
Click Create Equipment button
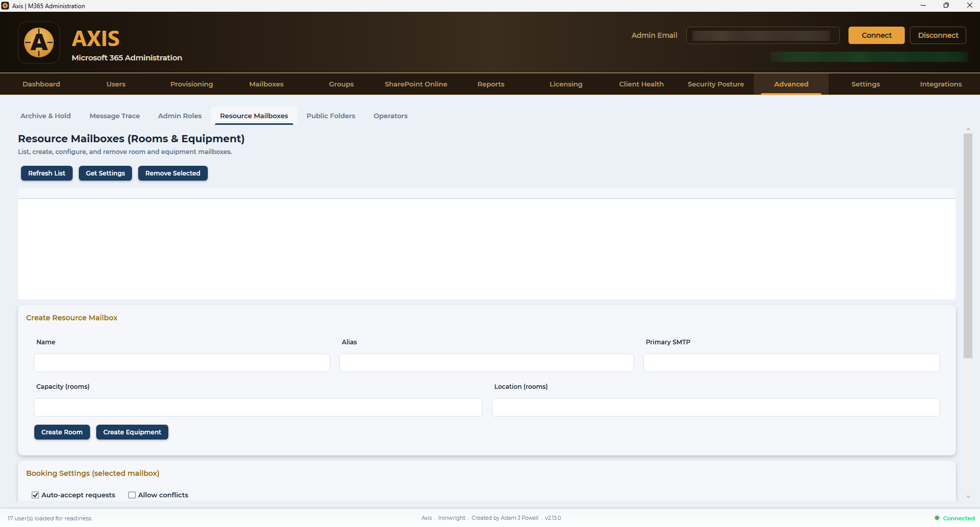pos(132,432)
